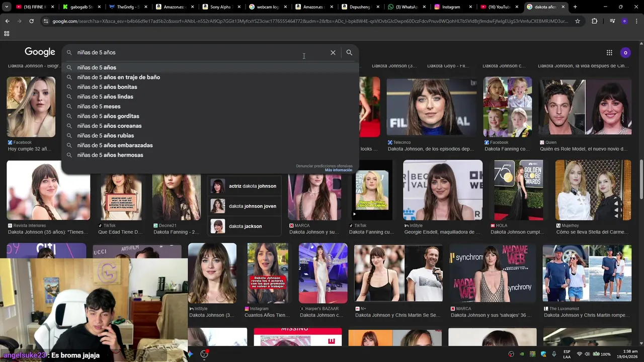Open the apps shortcut in bookmarks bar
This screenshot has width=644, height=362.
click(7, 33)
